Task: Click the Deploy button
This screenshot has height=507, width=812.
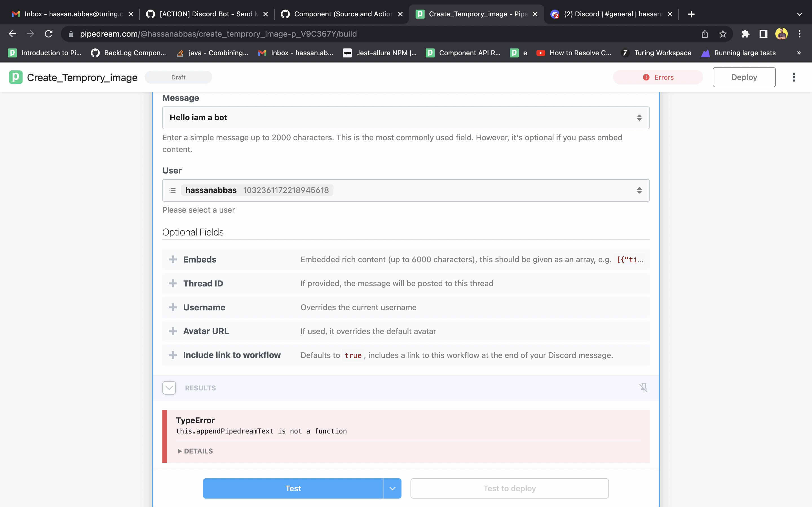Action: pos(743,77)
